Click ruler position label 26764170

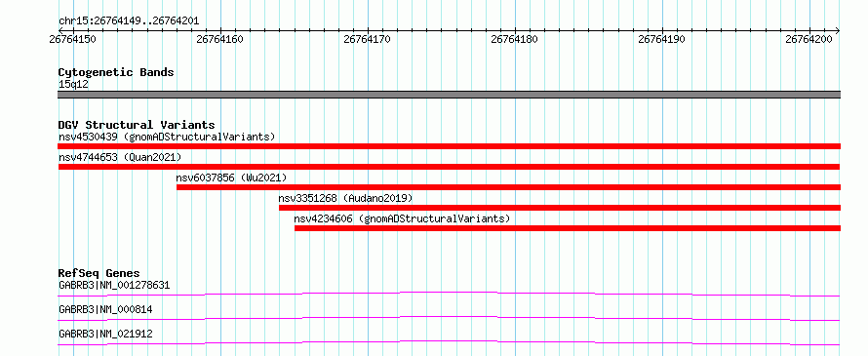[367, 39]
